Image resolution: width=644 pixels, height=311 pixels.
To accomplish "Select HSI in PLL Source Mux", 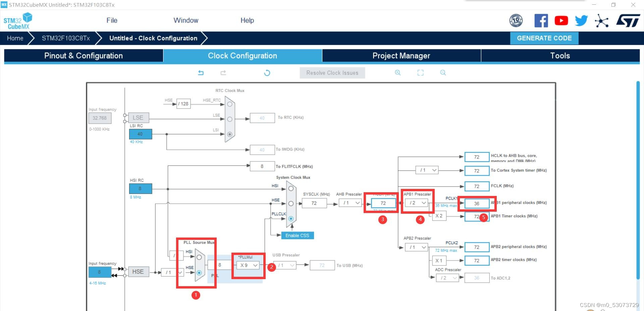I will coord(199,257).
